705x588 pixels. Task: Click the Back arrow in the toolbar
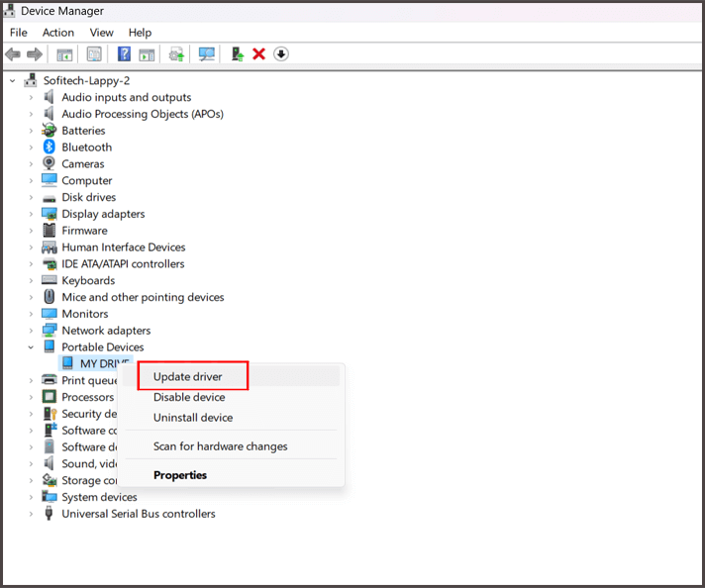pos(13,53)
